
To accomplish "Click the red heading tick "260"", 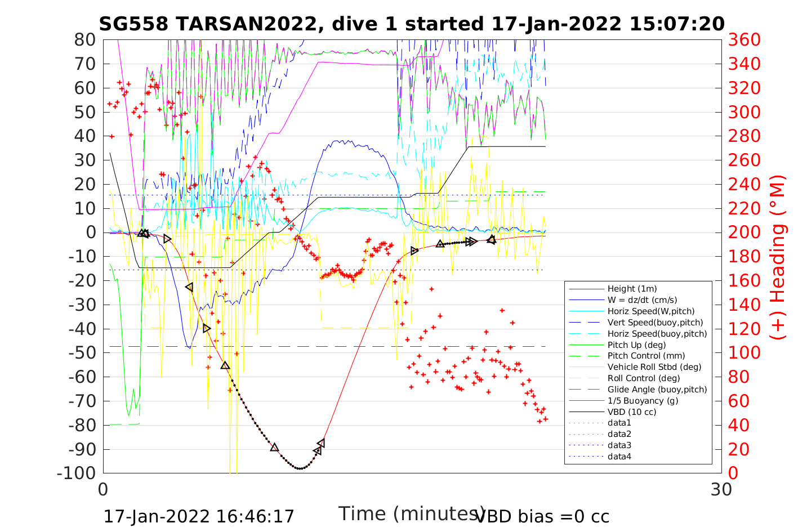I will (744, 160).
